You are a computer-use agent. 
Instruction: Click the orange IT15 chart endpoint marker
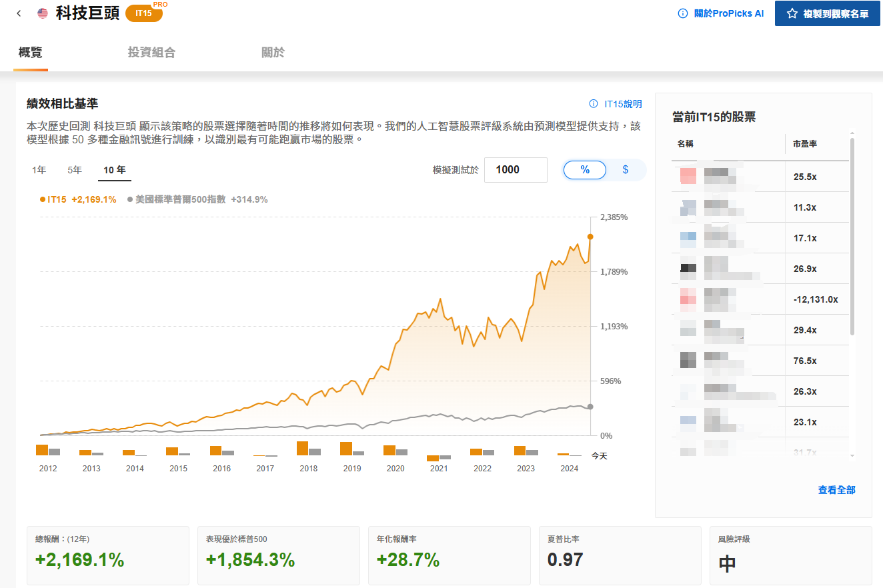[x=590, y=237]
